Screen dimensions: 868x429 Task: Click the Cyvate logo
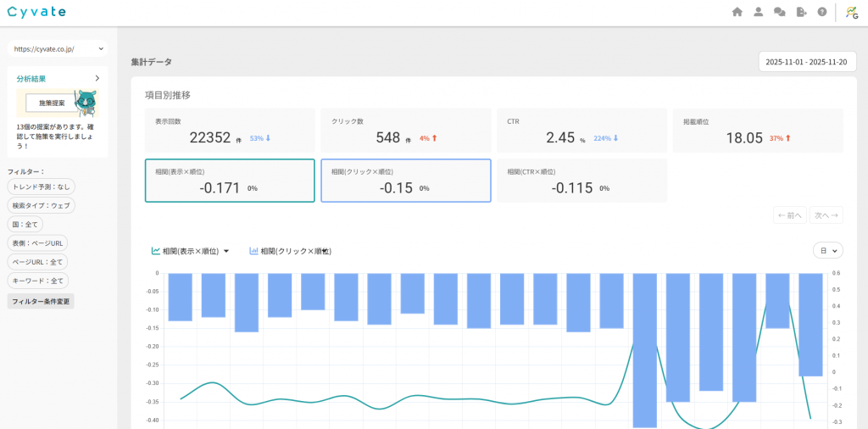(36, 12)
